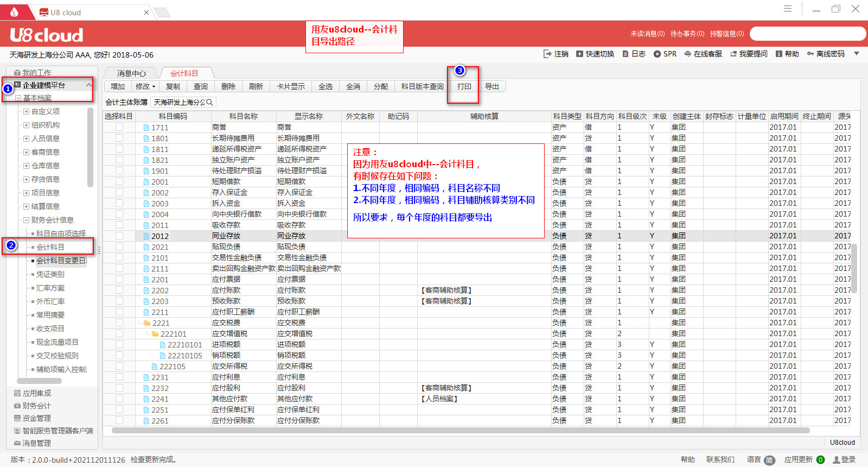Click the 快速切换 quick switch icon

pos(579,54)
